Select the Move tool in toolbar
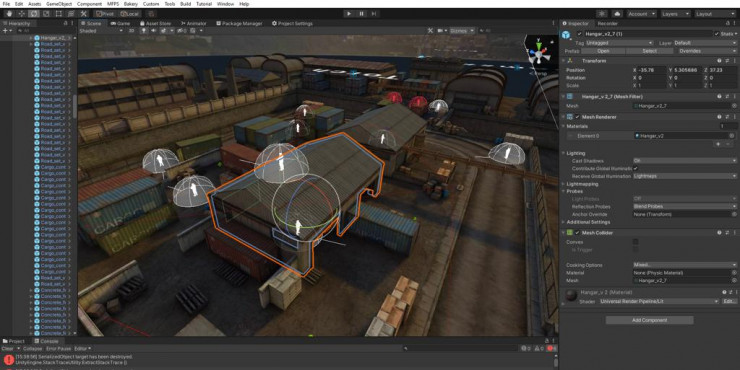Viewport: 740px width, 370px height. pos(22,14)
